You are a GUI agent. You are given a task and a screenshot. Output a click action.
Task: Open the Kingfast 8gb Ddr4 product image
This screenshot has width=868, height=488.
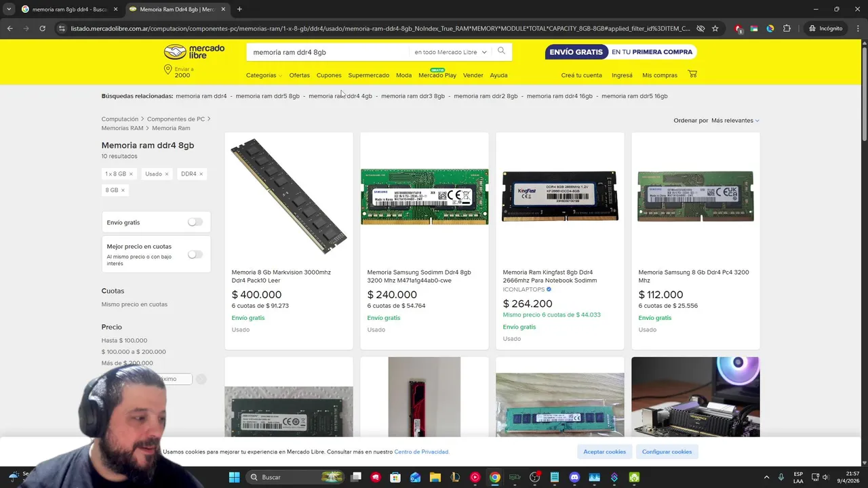[560, 197]
